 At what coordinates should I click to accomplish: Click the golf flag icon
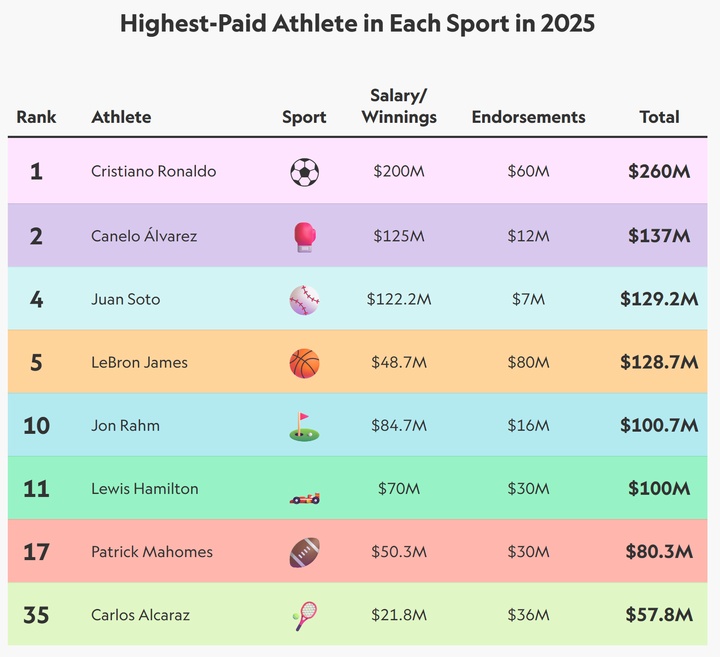(x=304, y=426)
